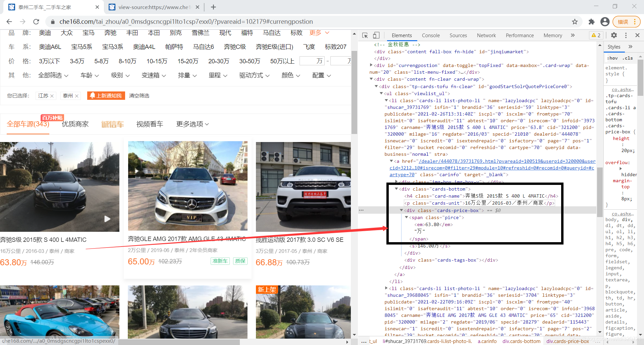
Task: Expand the 更多 brands dropdown
Action: (319, 33)
